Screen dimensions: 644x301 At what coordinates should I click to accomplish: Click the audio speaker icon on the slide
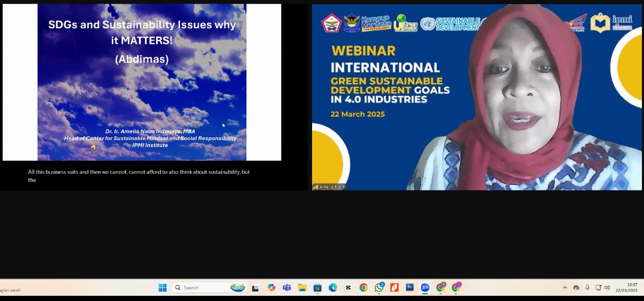(x=93, y=148)
